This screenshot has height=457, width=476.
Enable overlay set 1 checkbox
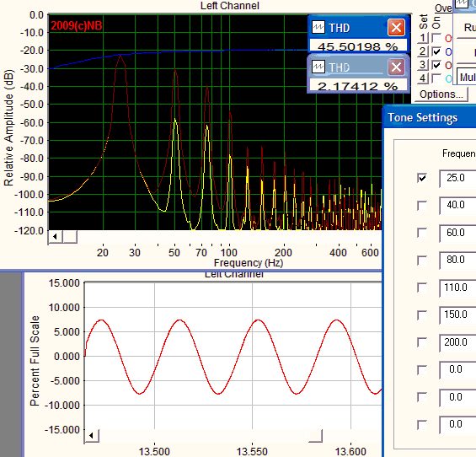(x=436, y=38)
